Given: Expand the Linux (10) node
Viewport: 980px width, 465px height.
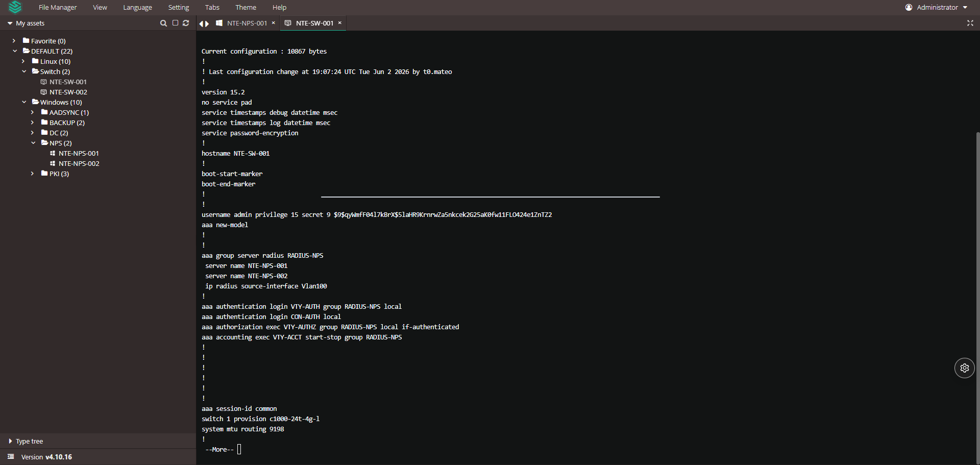Looking at the screenshot, I should (23, 61).
